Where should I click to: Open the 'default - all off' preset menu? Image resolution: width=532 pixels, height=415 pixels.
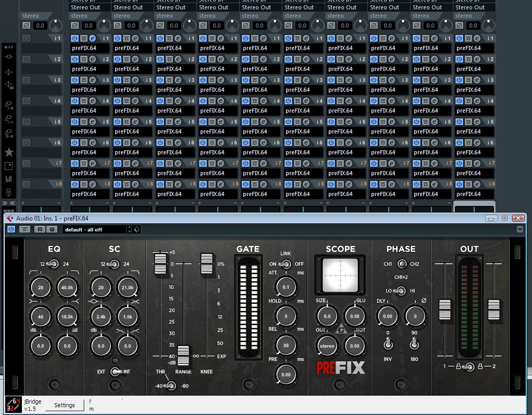click(94, 229)
